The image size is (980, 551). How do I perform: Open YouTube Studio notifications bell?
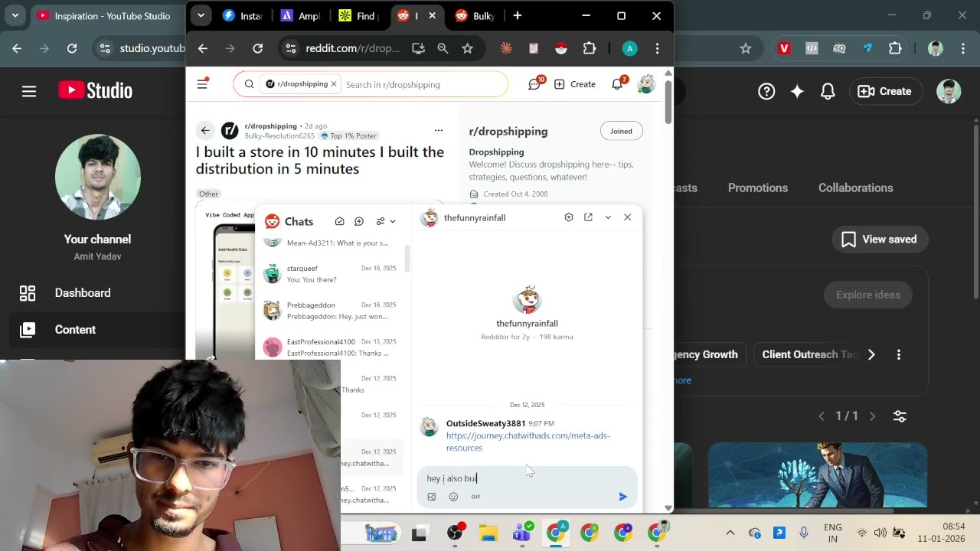(x=828, y=91)
